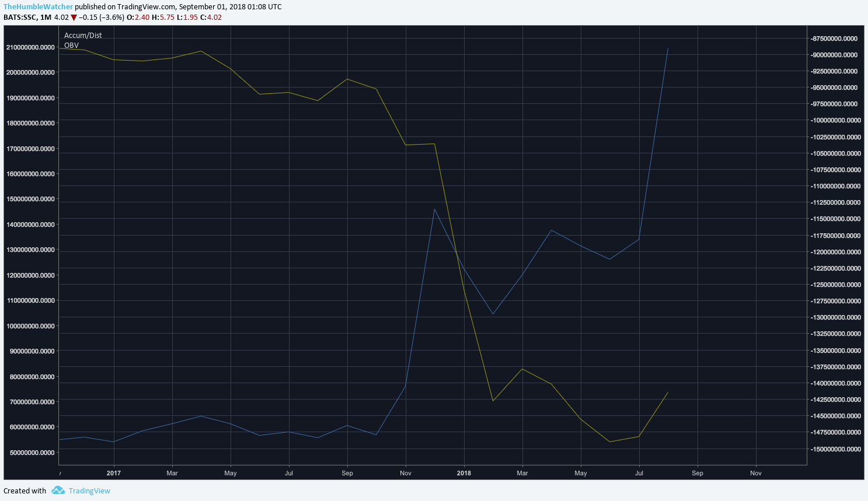Click the low value L:1.95
868x501 pixels.
point(187,17)
